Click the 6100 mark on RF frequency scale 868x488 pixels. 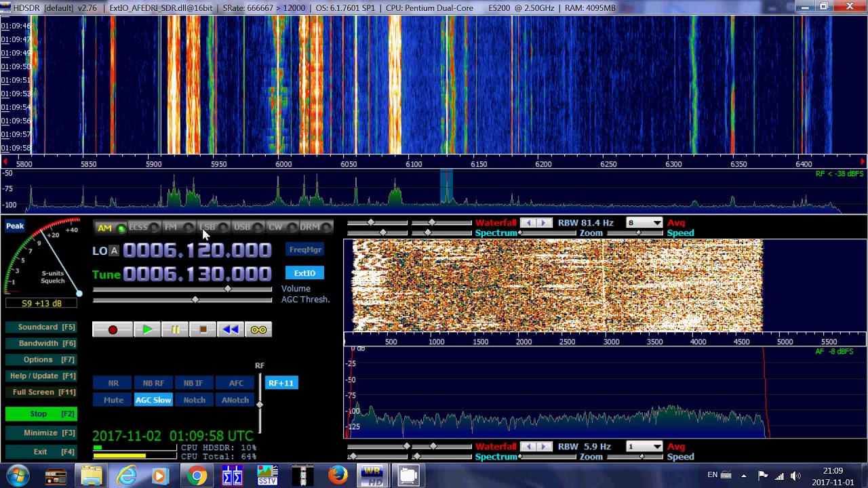(x=414, y=164)
